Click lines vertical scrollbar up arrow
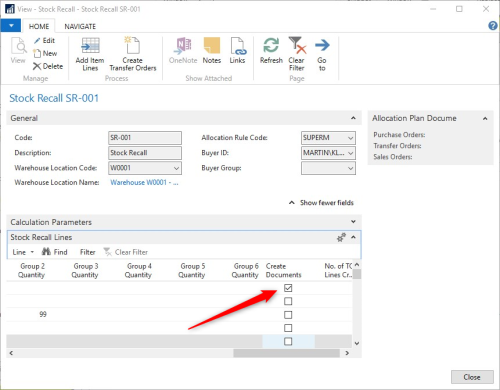Image resolution: width=500 pixels, height=390 pixels. click(x=357, y=265)
